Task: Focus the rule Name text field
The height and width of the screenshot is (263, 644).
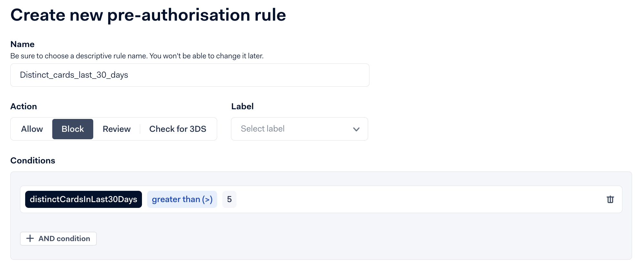Action: click(190, 75)
